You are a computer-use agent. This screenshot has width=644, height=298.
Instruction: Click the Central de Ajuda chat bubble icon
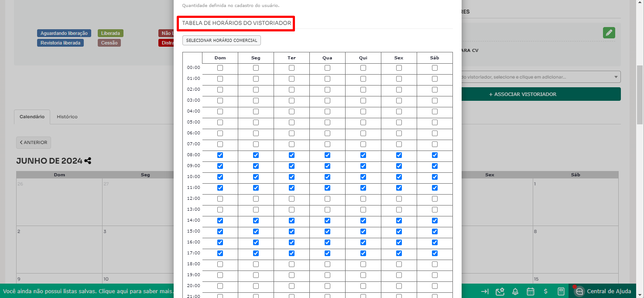click(x=579, y=291)
